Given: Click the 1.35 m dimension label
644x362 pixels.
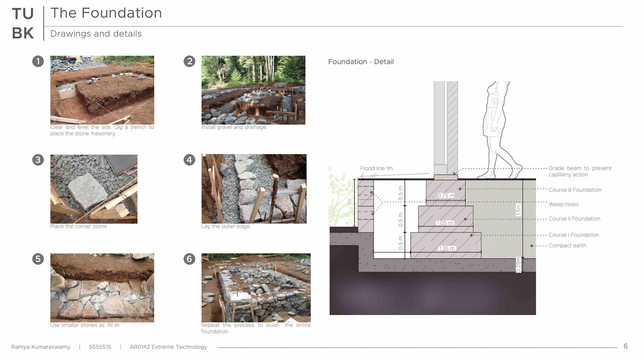Looking at the screenshot, I should click(x=446, y=248).
